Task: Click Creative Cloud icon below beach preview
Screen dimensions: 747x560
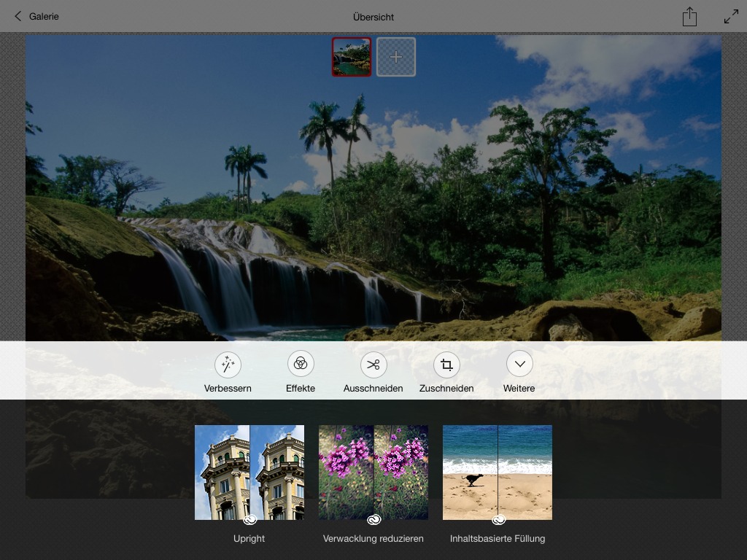Action: (498, 520)
